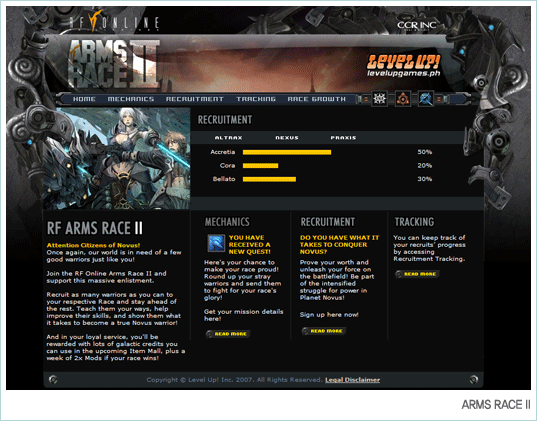This screenshot has width=537, height=421.
Task: Click Read More under Recruitment section
Action: (x=324, y=331)
